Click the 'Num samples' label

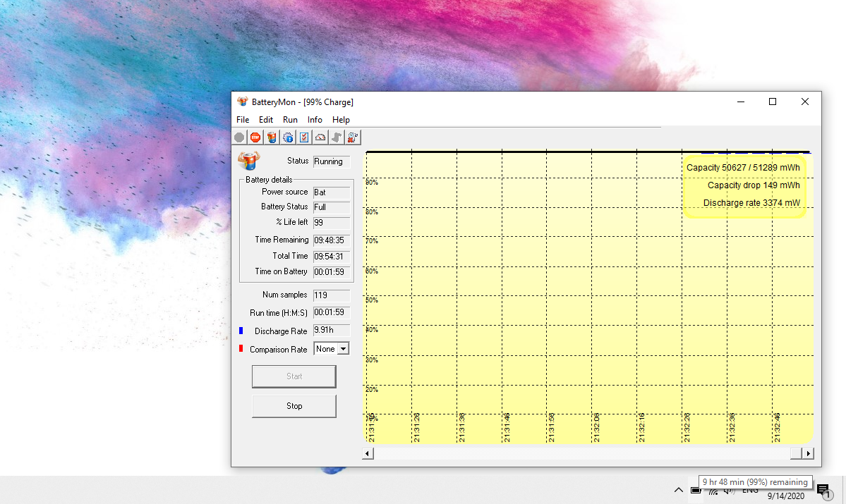pos(284,295)
